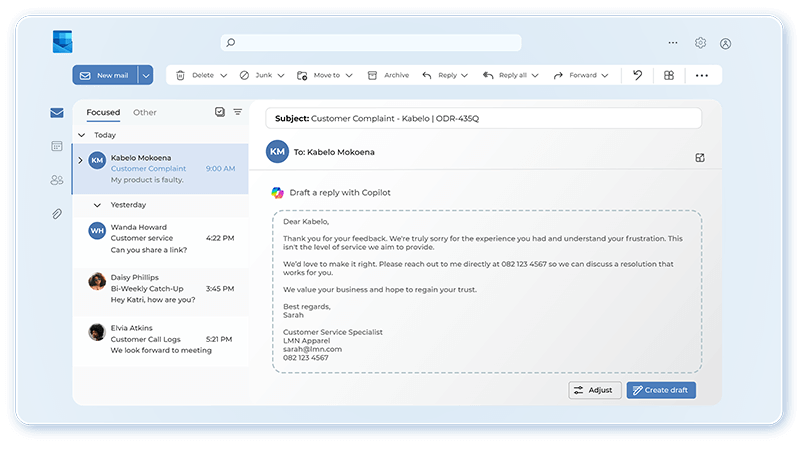The height and width of the screenshot is (450, 800).
Task: Click the Undo arrow in toolbar
Action: [x=637, y=75]
